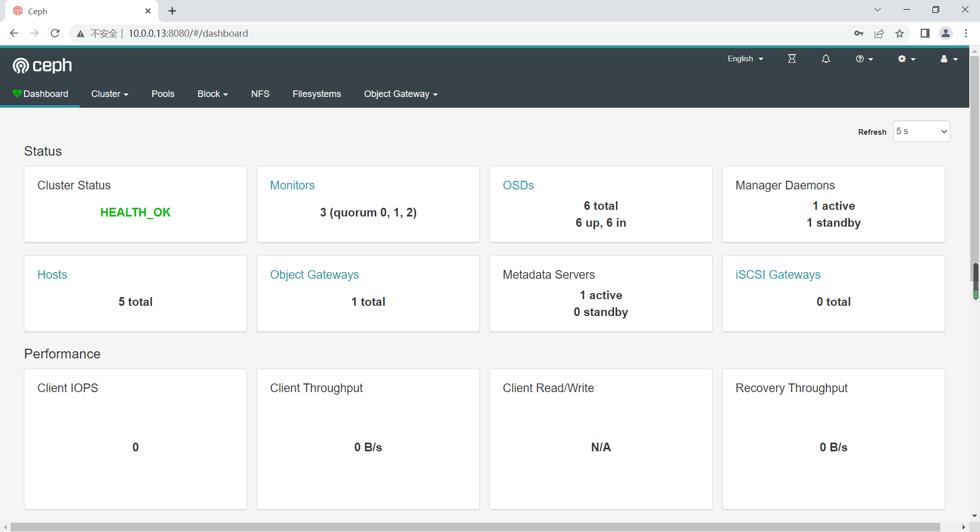
Task: Click the HEALTH_OK cluster status
Action: 135,212
